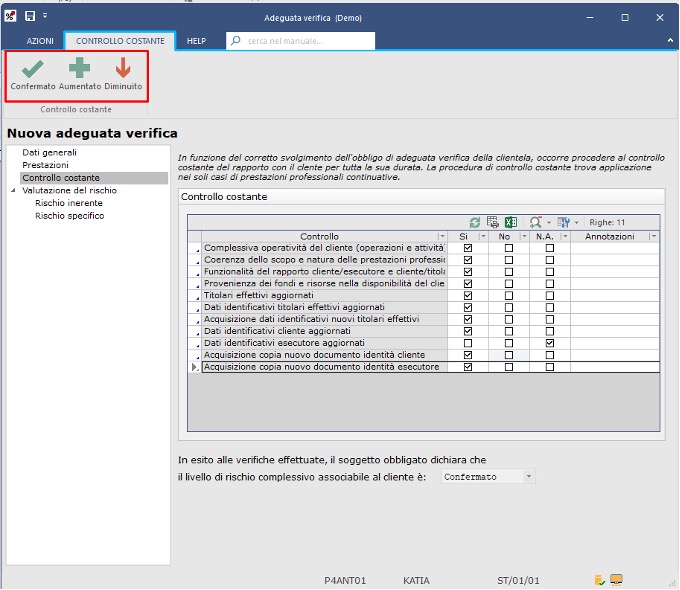Go to Rischio specifico section

click(69, 215)
